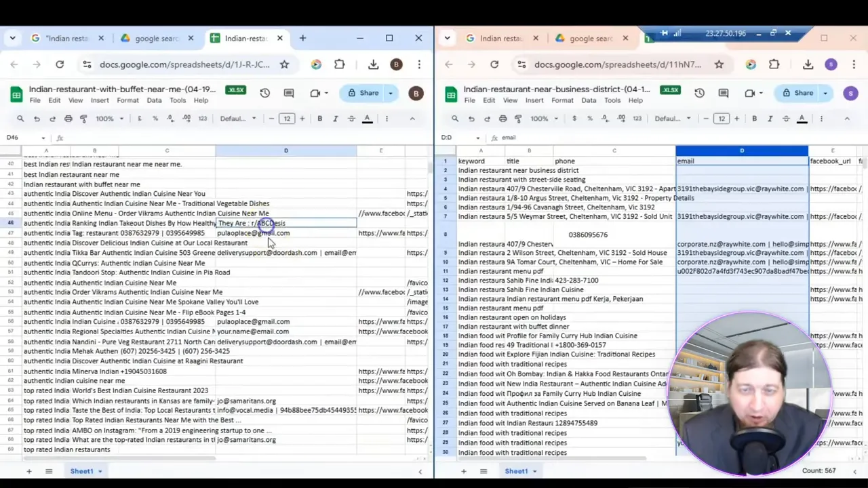Click the print icon in right spreadsheet toolbar
Viewport: 868px width, 488px height.
pyautogui.click(x=502, y=119)
